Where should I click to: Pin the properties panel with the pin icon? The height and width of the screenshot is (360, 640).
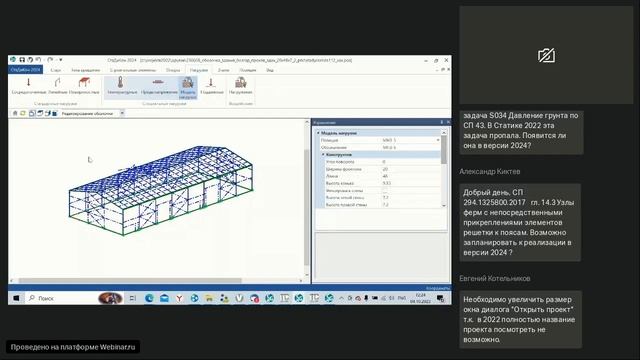click(442, 122)
